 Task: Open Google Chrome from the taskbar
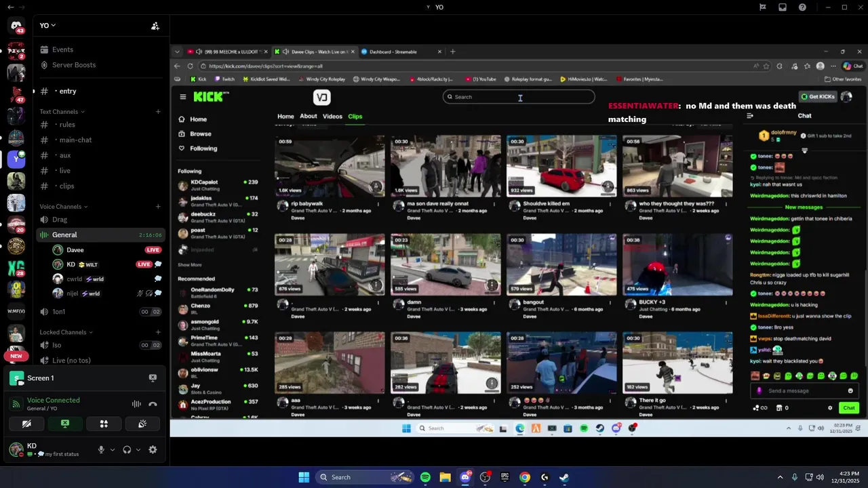(x=525, y=477)
